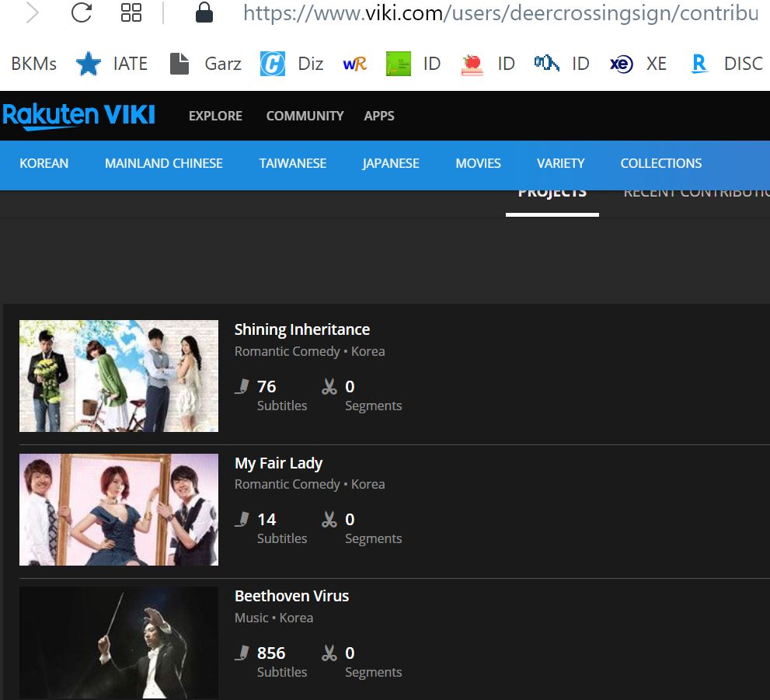The height and width of the screenshot is (700, 770).
Task: Select the PROJECTS tab
Action: pyautogui.click(x=552, y=194)
